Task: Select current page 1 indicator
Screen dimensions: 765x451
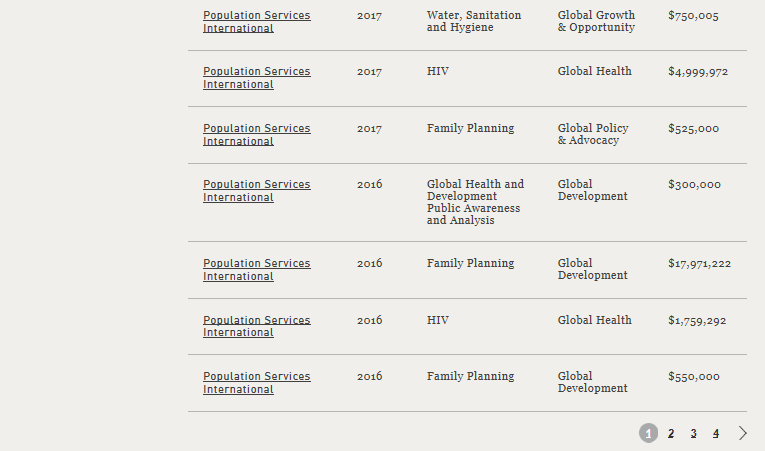Action: point(648,433)
